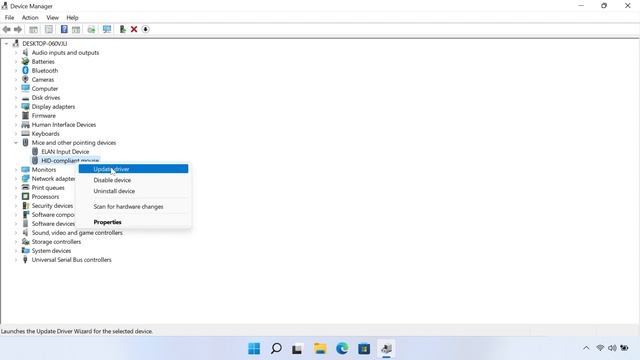Viewport: 640px width, 360px height.
Task: Select the Storage controllers category
Action: [x=56, y=242]
